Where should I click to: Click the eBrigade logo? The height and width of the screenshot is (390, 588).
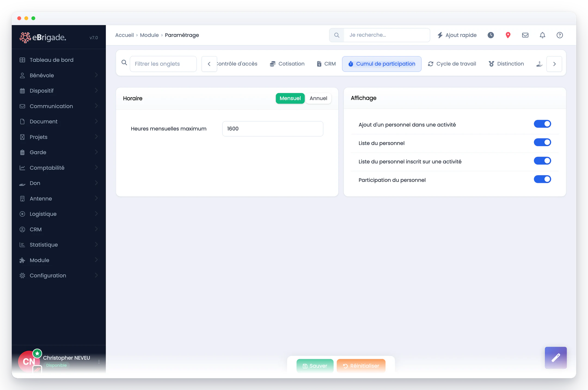point(43,37)
